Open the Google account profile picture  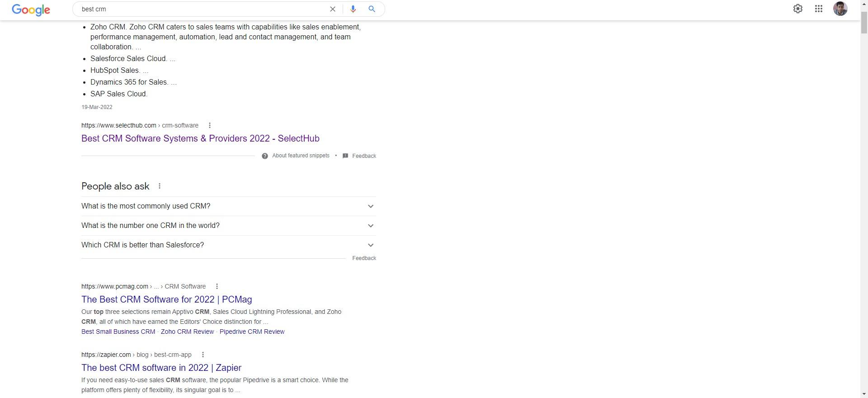pos(840,9)
